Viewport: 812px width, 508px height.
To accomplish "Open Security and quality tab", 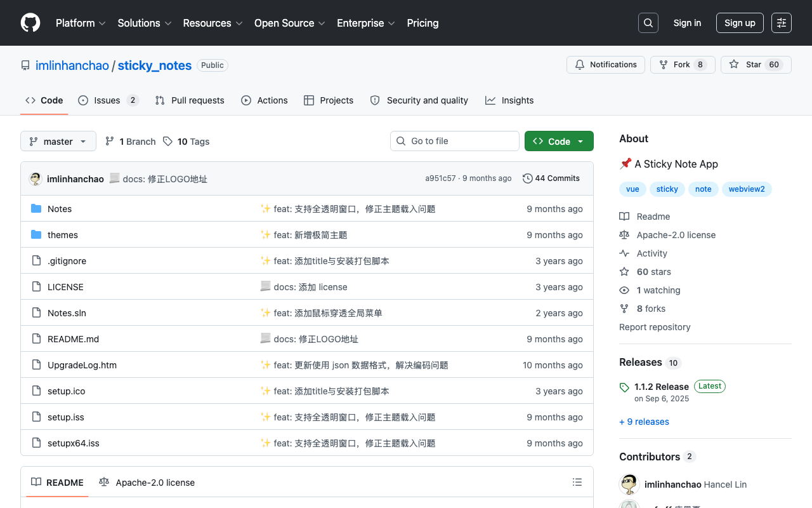I will (x=419, y=100).
